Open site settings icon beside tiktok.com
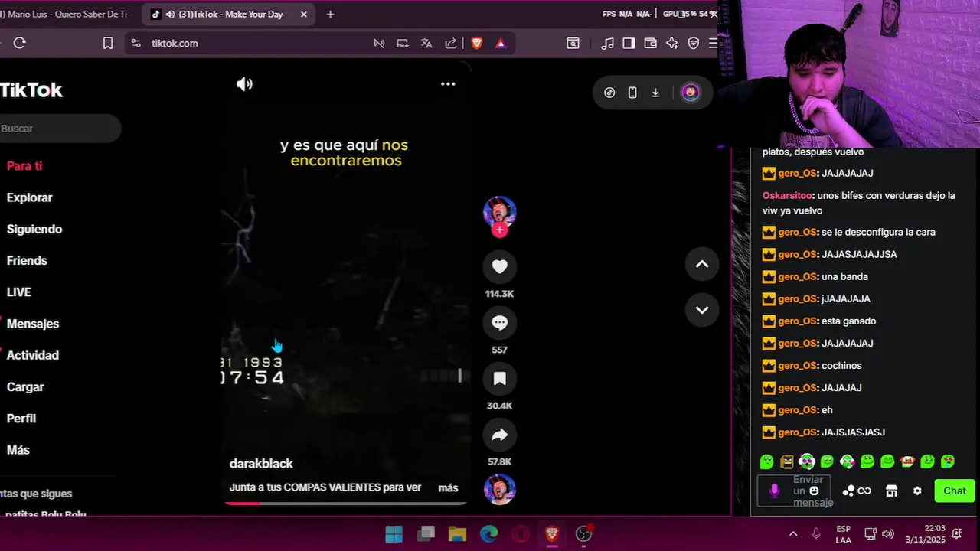 coord(136,44)
